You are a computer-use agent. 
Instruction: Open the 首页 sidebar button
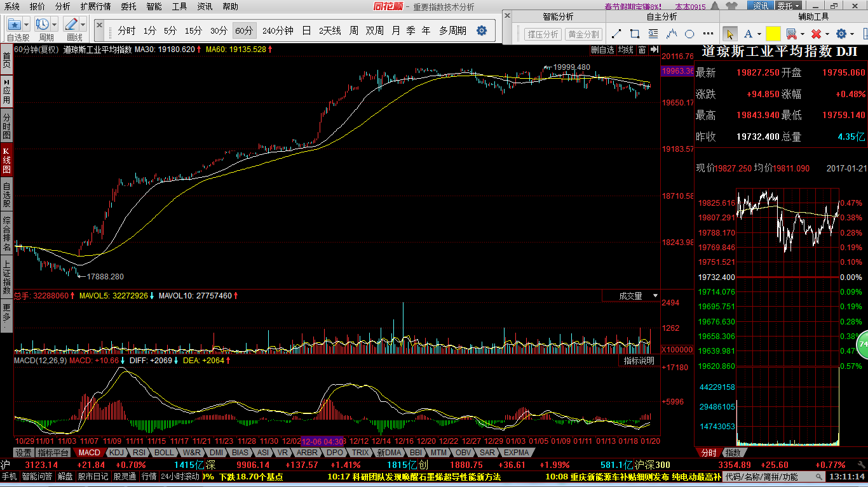6,60
